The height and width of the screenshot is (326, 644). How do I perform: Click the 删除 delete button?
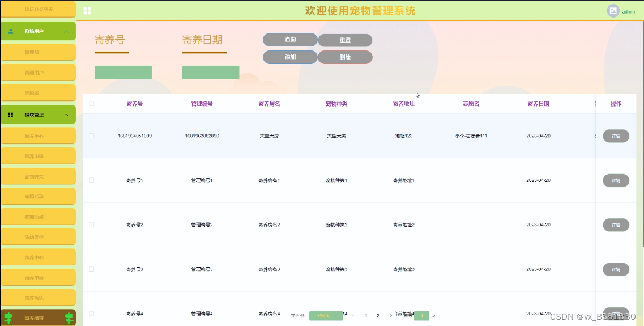tap(345, 57)
